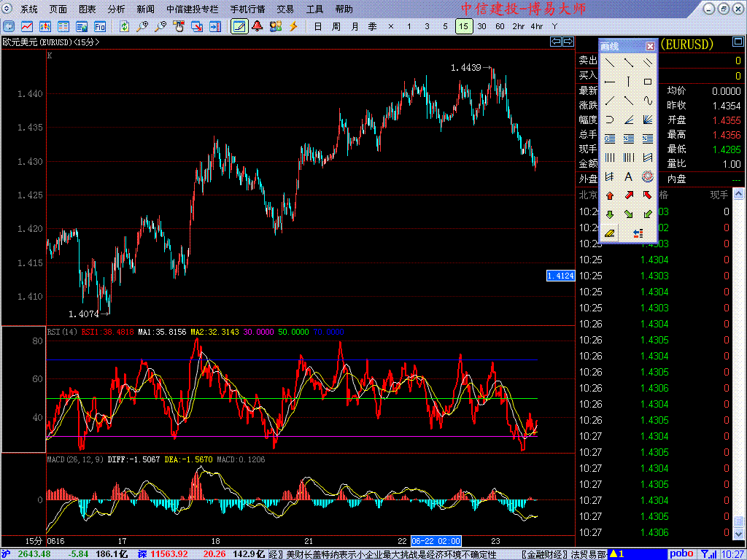Click the 06-22 02:00 time marker
This screenshot has width=747, height=560.
pyautogui.click(x=436, y=542)
